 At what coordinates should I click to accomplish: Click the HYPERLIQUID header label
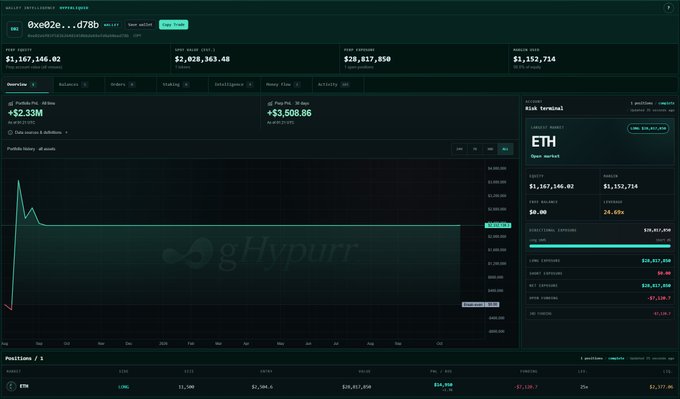pyautogui.click(x=74, y=8)
